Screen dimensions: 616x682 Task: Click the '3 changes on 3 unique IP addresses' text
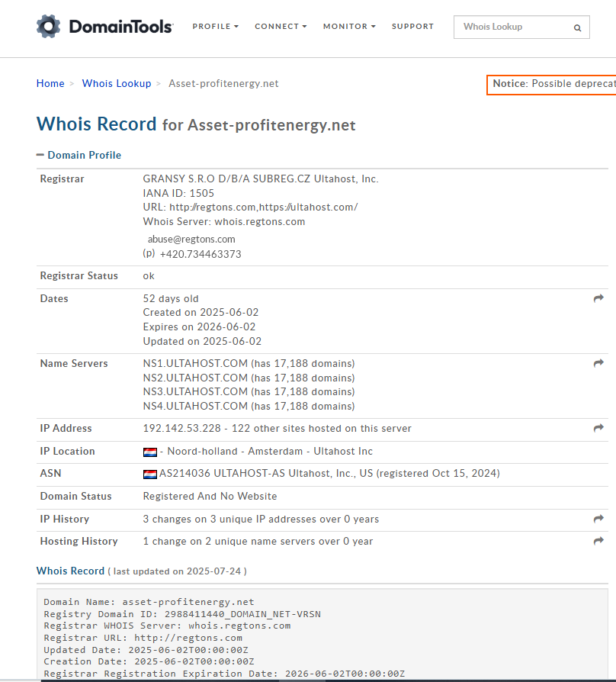pos(261,520)
